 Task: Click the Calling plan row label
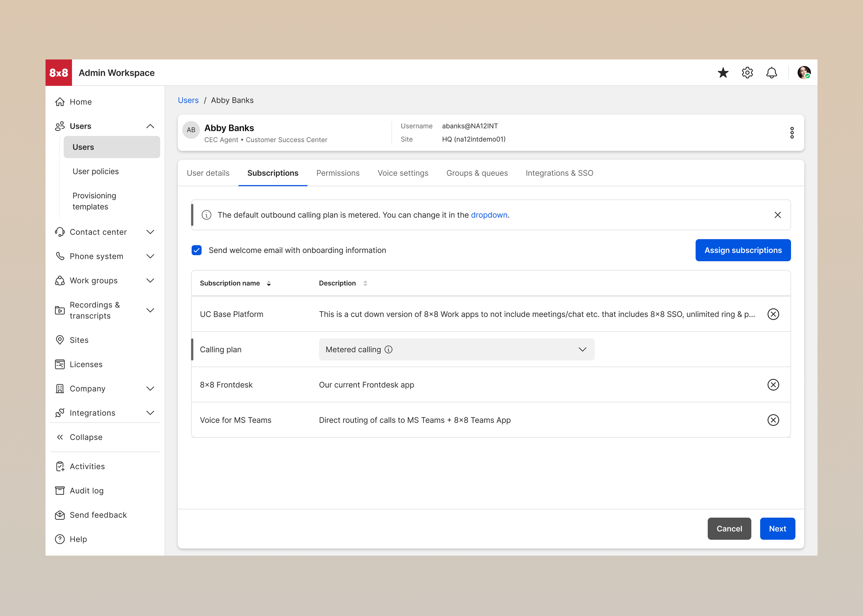pyautogui.click(x=221, y=349)
